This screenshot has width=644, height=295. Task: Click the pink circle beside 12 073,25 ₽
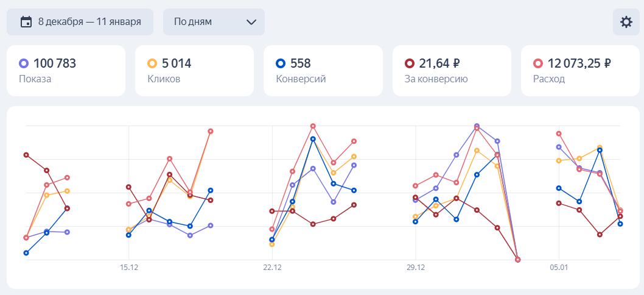tap(538, 63)
